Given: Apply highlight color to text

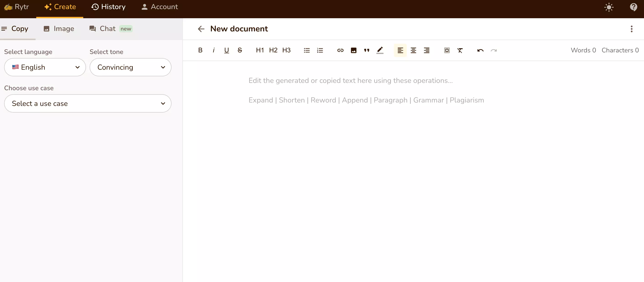Looking at the screenshot, I should coord(380,50).
